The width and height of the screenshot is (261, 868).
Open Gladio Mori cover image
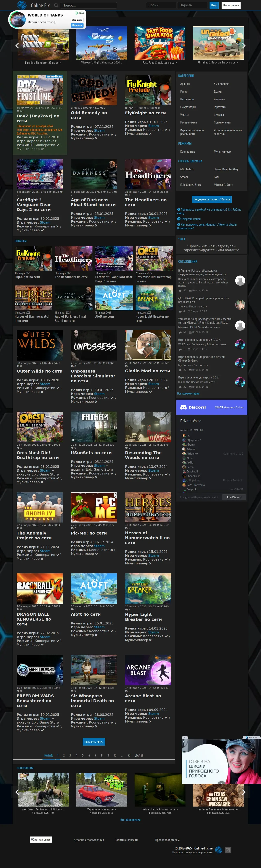[x=148, y=345]
